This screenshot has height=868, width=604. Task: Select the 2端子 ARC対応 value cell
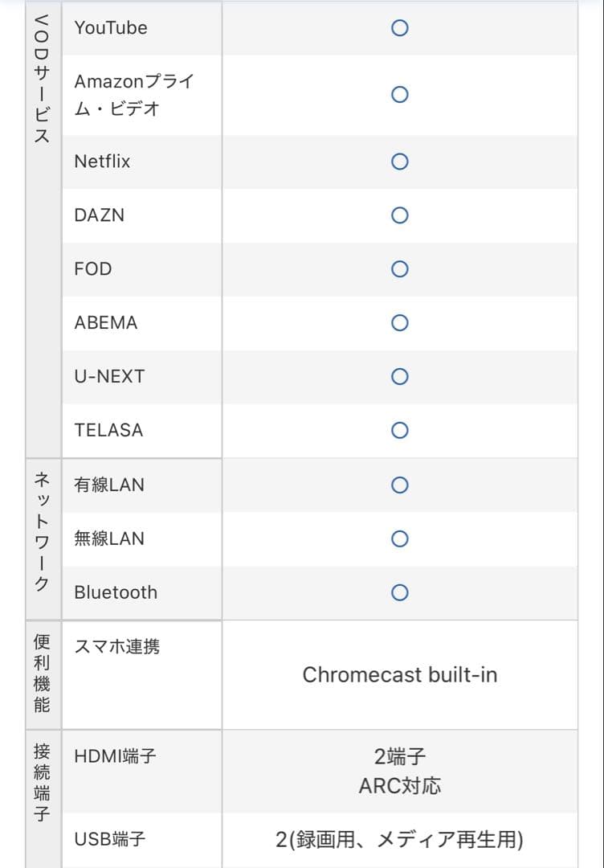[399, 771]
